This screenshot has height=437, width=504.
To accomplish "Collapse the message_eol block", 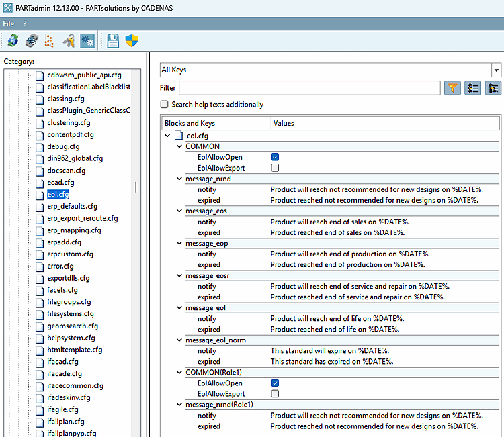I will (x=179, y=307).
